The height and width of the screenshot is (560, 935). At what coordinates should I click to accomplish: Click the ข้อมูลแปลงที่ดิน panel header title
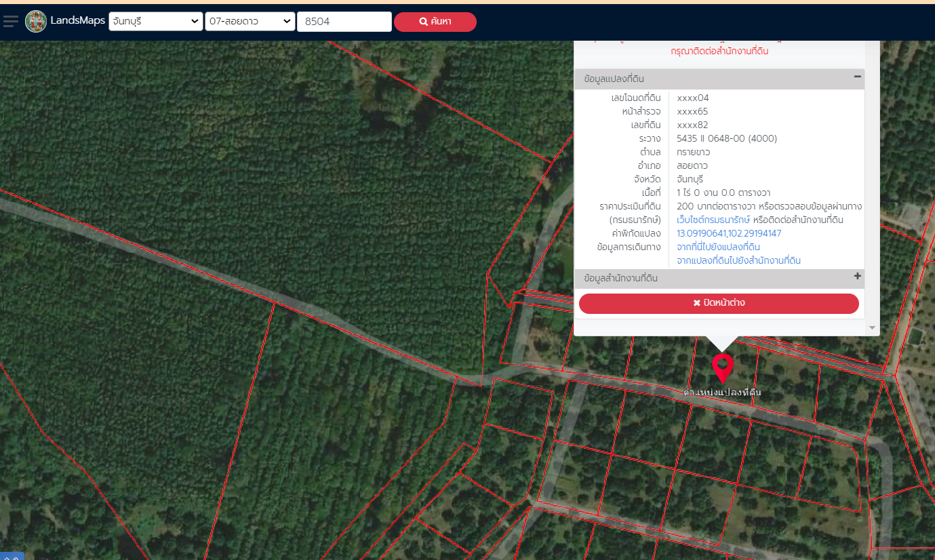(614, 79)
